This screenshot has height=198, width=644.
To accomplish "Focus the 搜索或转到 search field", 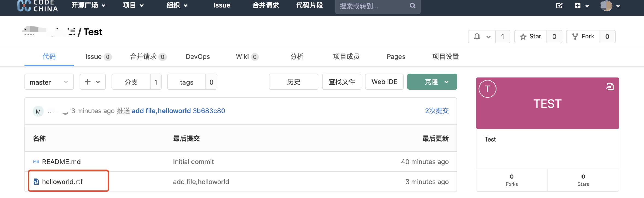I will pyautogui.click(x=378, y=6).
